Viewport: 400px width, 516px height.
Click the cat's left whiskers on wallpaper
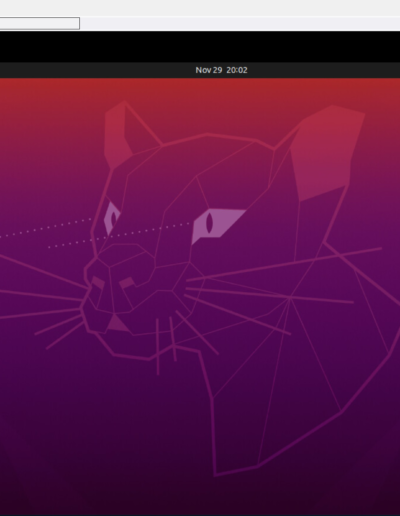point(43,300)
